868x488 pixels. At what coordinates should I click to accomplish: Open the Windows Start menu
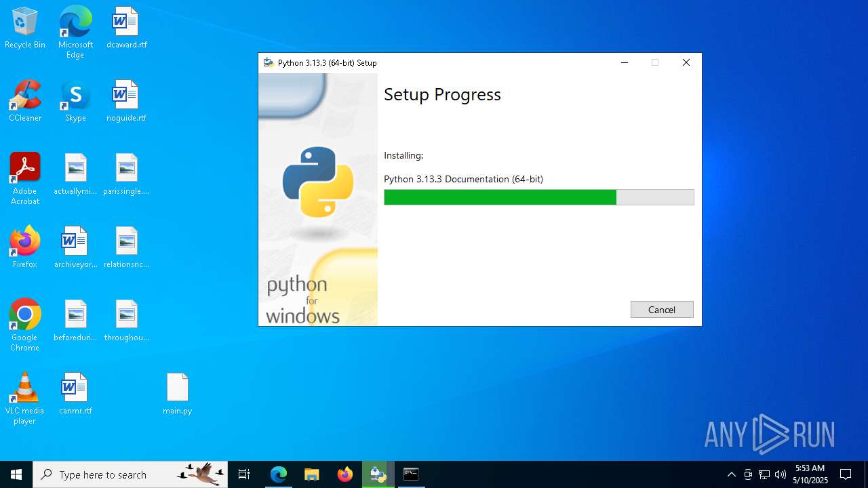pyautogui.click(x=16, y=474)
